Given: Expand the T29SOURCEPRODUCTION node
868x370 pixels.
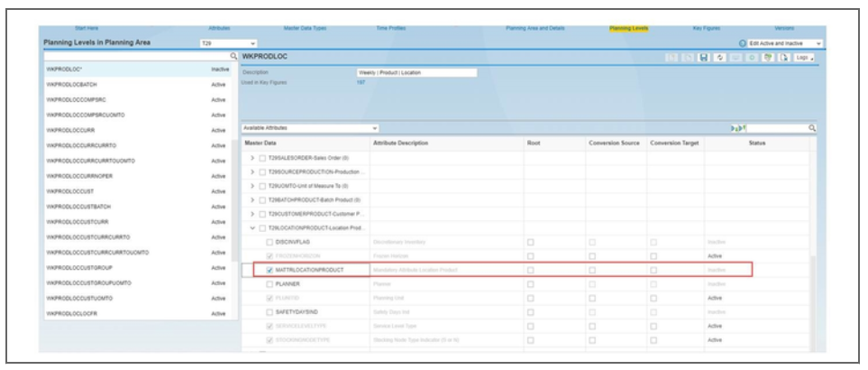Looking at the screenshot, I should coord(252,171).
